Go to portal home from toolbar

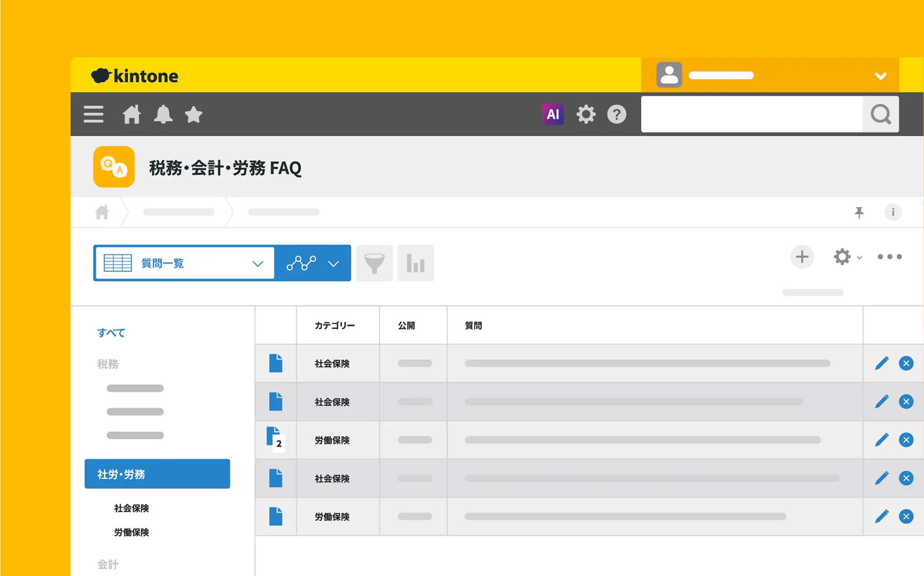[x=131, y=114]
